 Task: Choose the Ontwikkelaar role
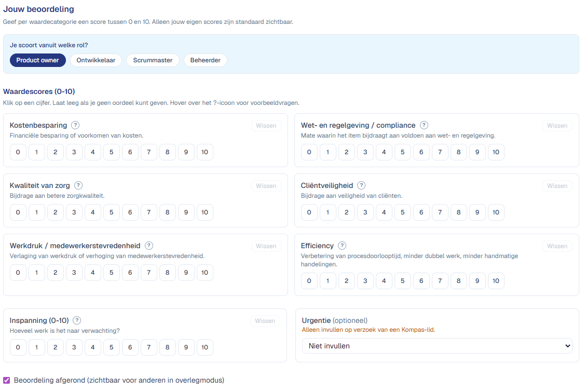point(96,60)
